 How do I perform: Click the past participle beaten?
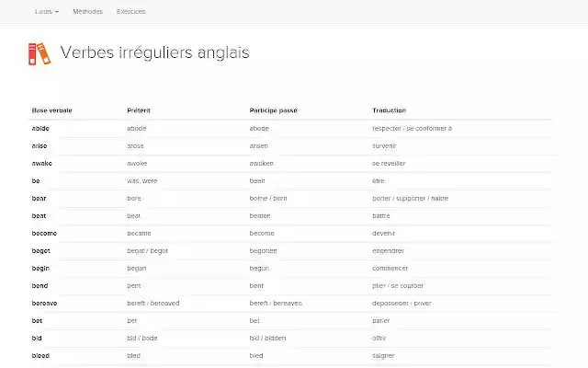pos(260,215)
